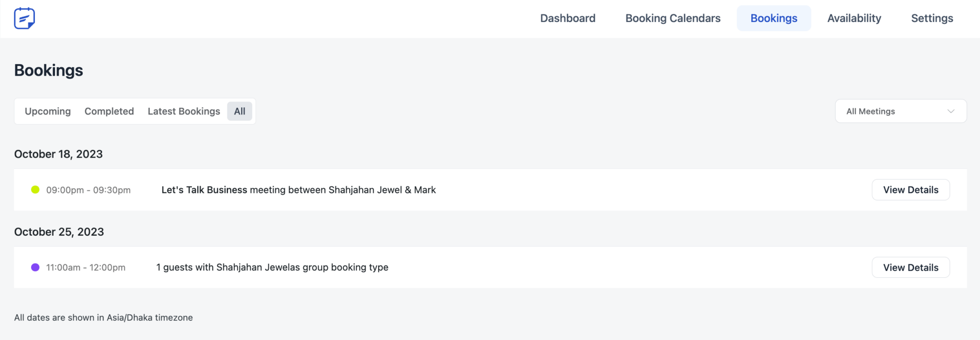Collapse the All Meetings selector
The width and height of the screenshot is (980, 340).
click(x=900, y=111)
